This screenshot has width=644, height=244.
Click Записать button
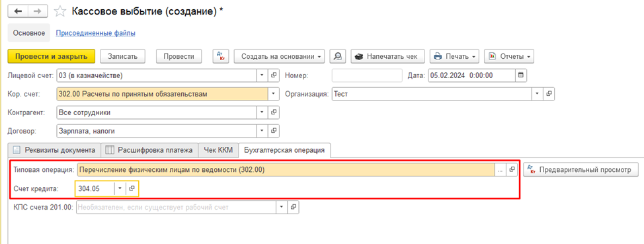pos(122,56)
